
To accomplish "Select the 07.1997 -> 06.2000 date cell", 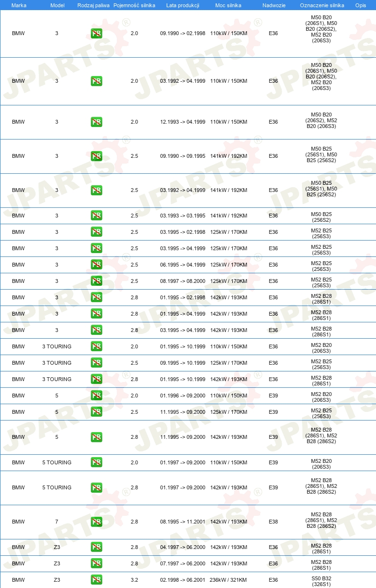I will click(x=183, y=563).
